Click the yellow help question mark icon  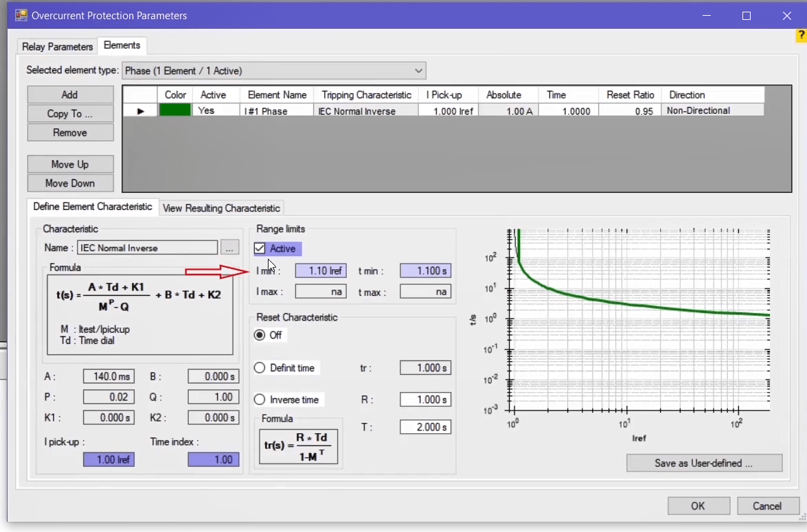tap(801, 36)
